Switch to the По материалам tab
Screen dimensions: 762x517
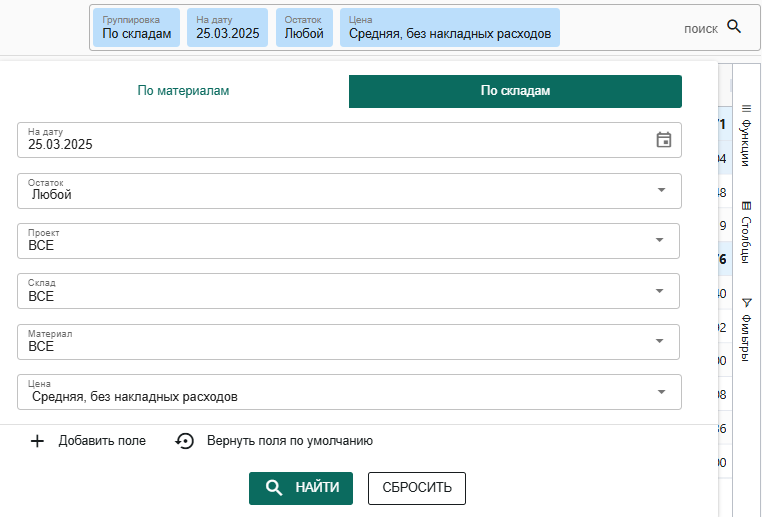tap(183, 91)
